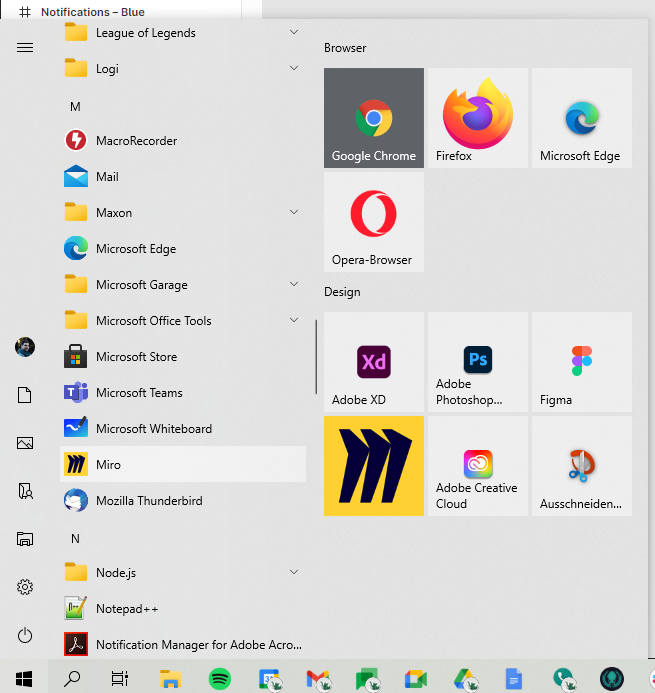The height and width of the screenshot is (693, 655).
Task: Expand the Maxon folder
Action: tap(183, 213)
